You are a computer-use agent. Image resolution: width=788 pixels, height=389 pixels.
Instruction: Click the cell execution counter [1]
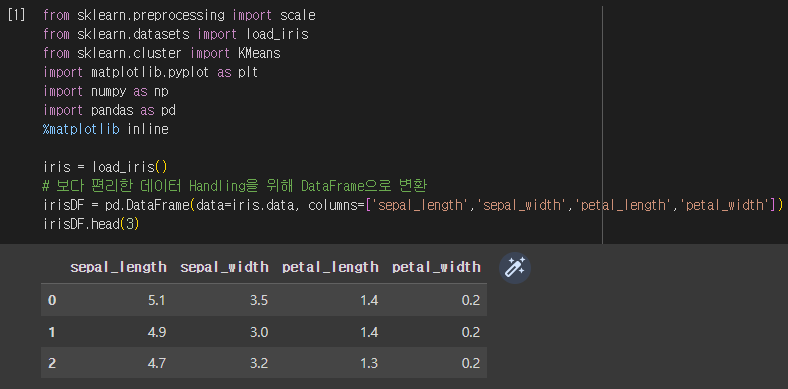click(16, 15)
